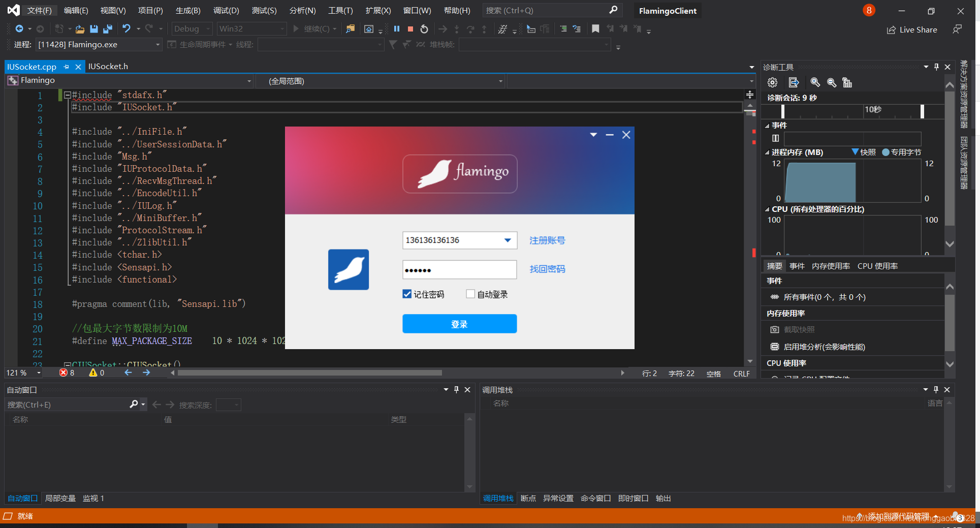Expand the account dropdown in login window
The image size is (980, 528).
point(508,240)
